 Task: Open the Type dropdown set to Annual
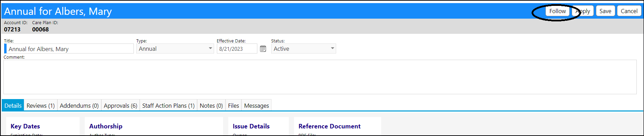(x=175, y=49)
